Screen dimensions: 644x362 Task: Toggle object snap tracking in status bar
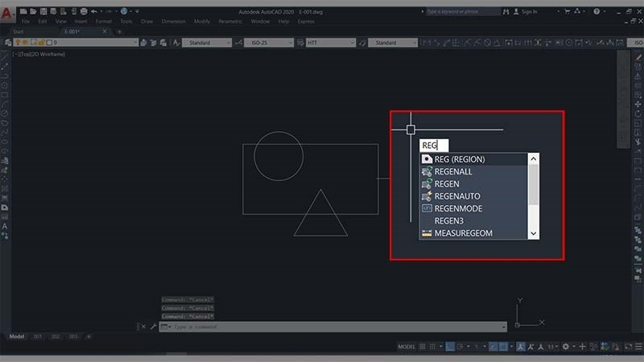click(x=493, y=347)
